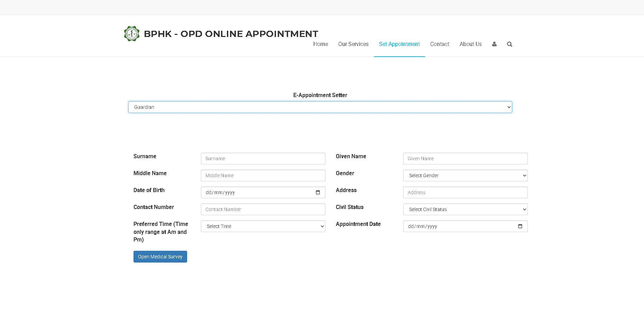Focus the Given Name input field

click(466, 159)
